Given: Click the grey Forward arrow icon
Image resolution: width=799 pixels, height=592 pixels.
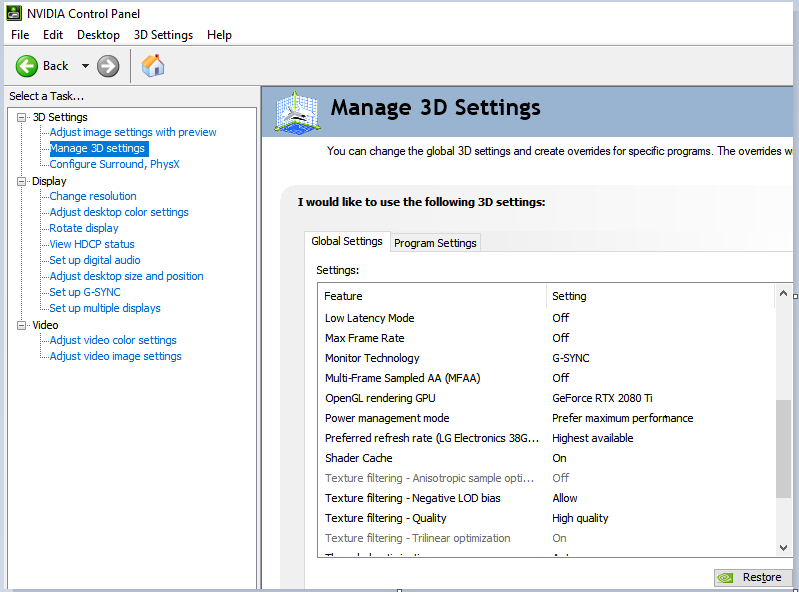Looking at the screenshot, I should click(x=108, y=66).
